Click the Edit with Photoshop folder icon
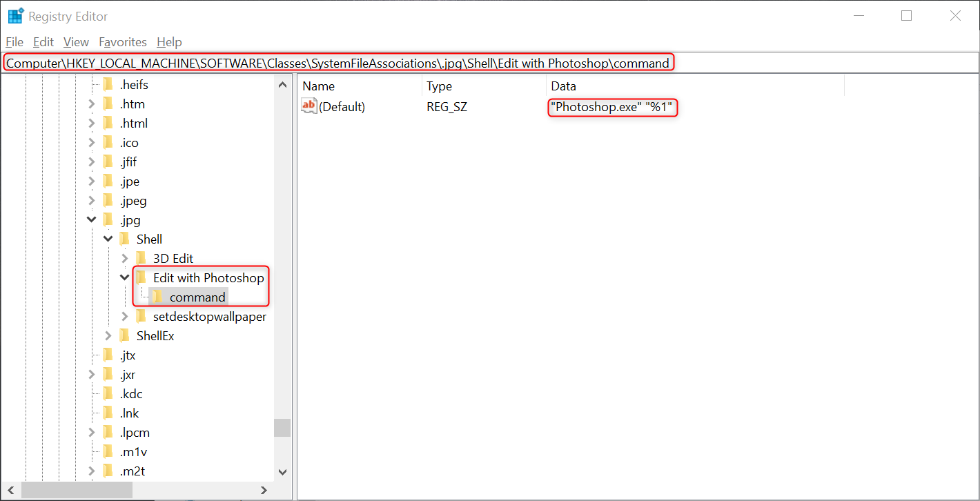 (141, 278)
